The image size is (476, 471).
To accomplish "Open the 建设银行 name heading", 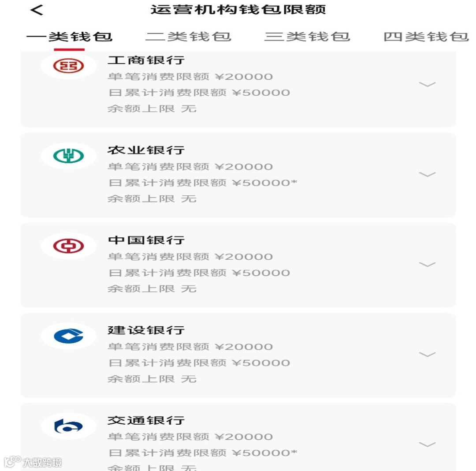I will coord(146,330).
